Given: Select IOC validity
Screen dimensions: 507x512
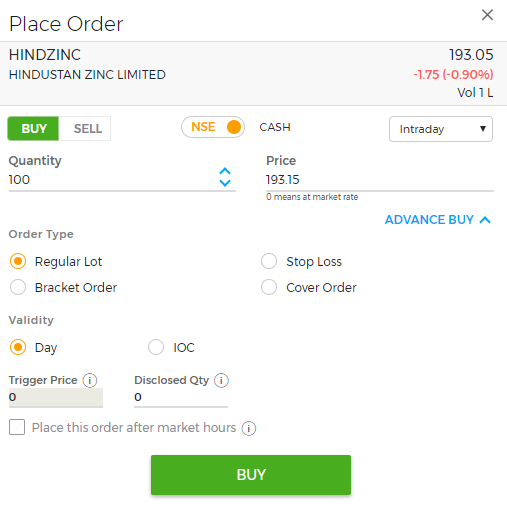Looking at the screenshot, I should click(x=156, y=347).
